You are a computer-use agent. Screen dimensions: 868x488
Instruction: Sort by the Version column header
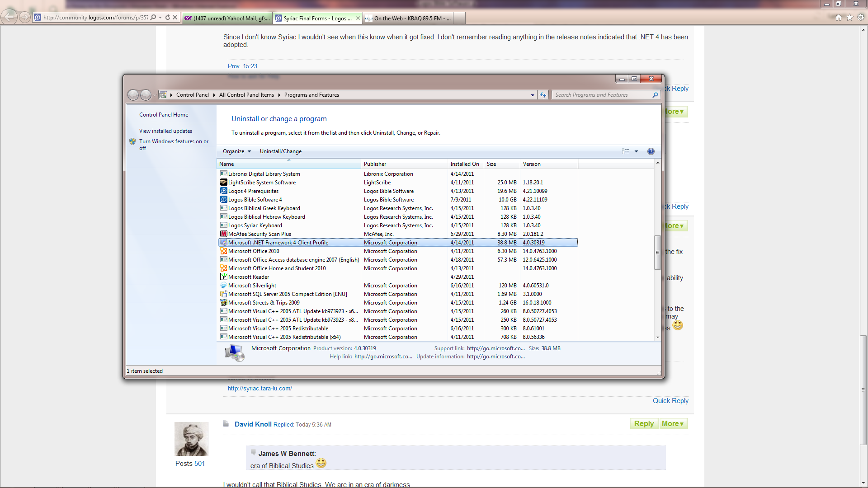pos(549,164)
